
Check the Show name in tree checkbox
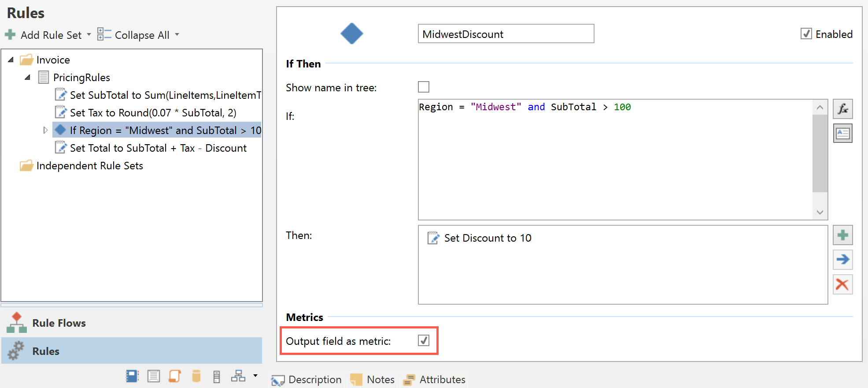tap(424, 87)
